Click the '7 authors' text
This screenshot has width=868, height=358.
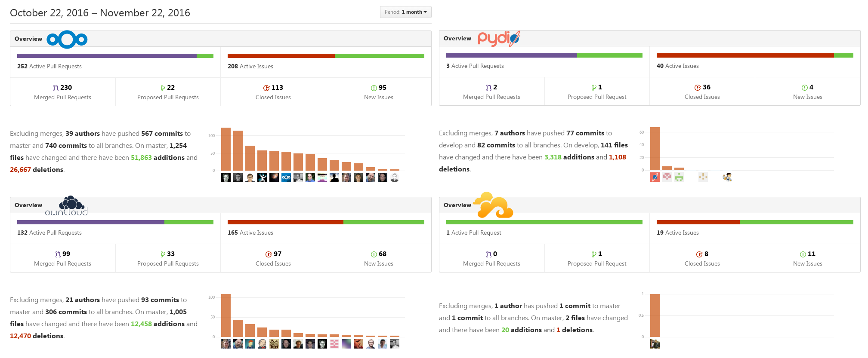(x=510, y=133)
